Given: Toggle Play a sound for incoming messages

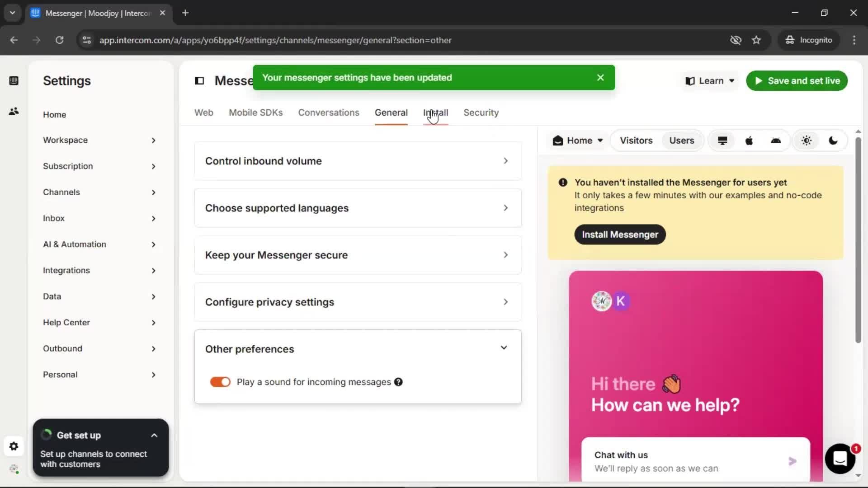Looking at the screenshot, I should [x=220, y=382].
